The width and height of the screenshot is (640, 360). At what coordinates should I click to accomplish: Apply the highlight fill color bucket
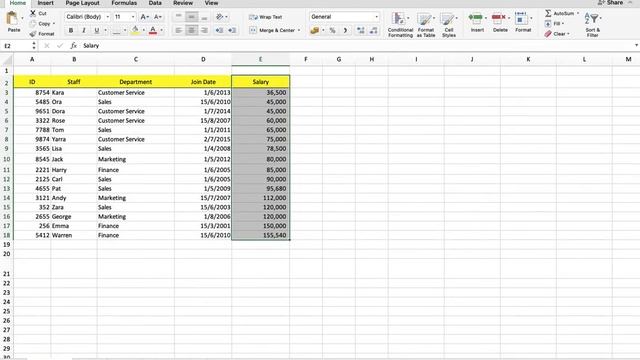pos(135,30)
